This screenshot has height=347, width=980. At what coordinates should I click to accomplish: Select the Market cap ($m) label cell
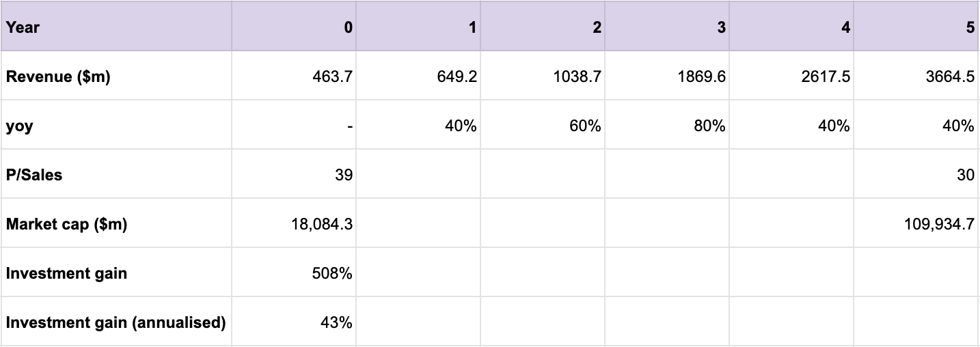[116, 224]
